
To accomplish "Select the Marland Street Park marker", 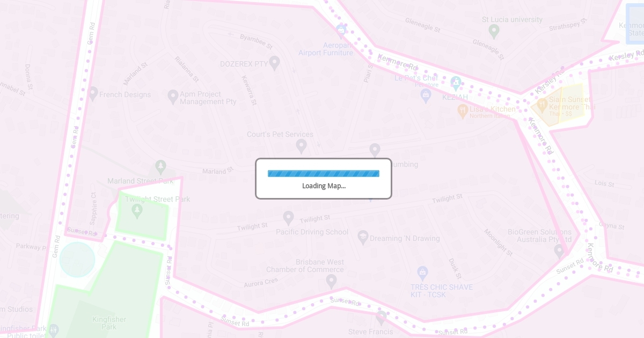I will (160, 167).
